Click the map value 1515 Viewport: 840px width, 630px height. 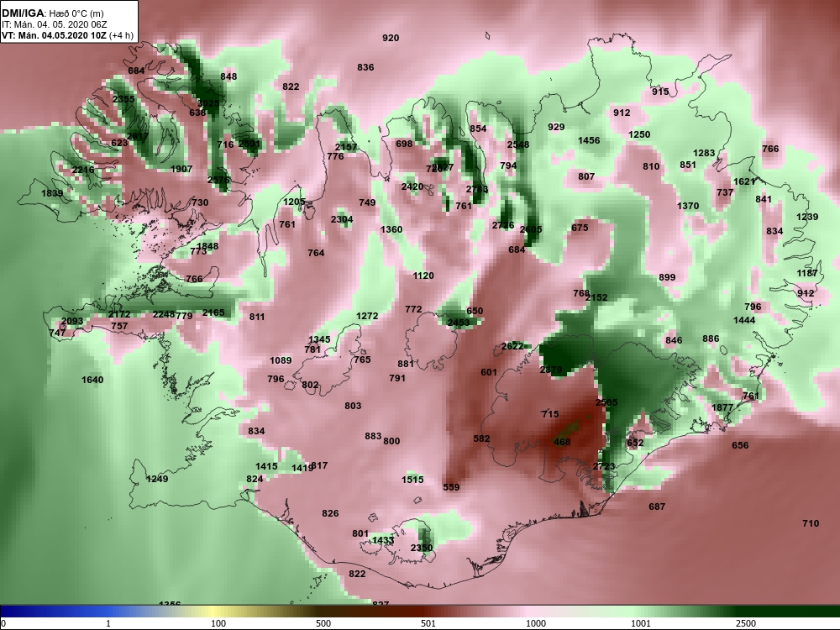click(412, 480)
